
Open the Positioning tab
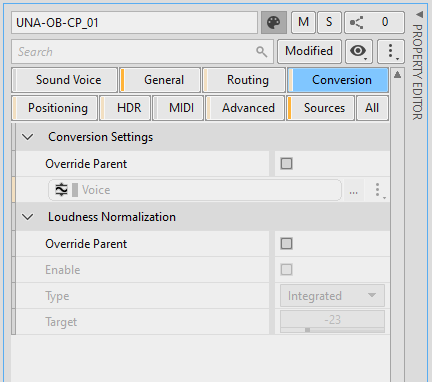click(55, 108)
